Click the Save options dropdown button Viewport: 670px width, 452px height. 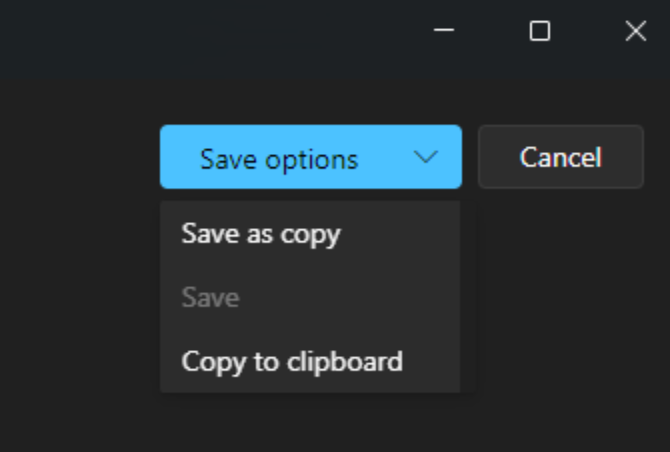tap(311, 157)
